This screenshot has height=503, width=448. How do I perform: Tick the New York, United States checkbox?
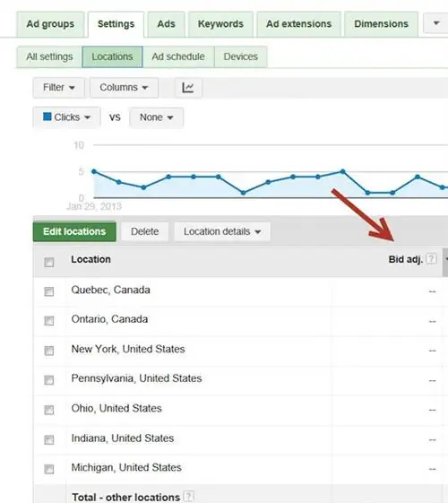point(49,351)
